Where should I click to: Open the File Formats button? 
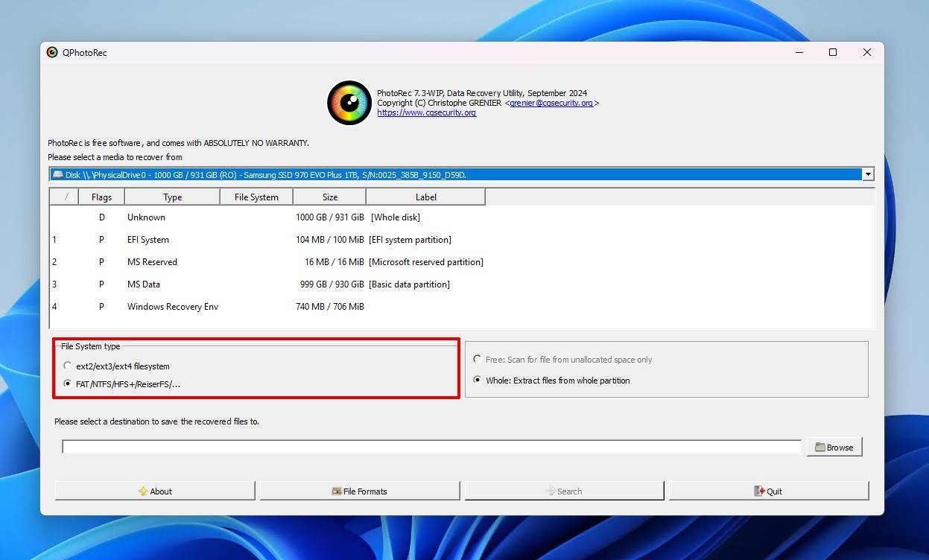click(360, 491)
